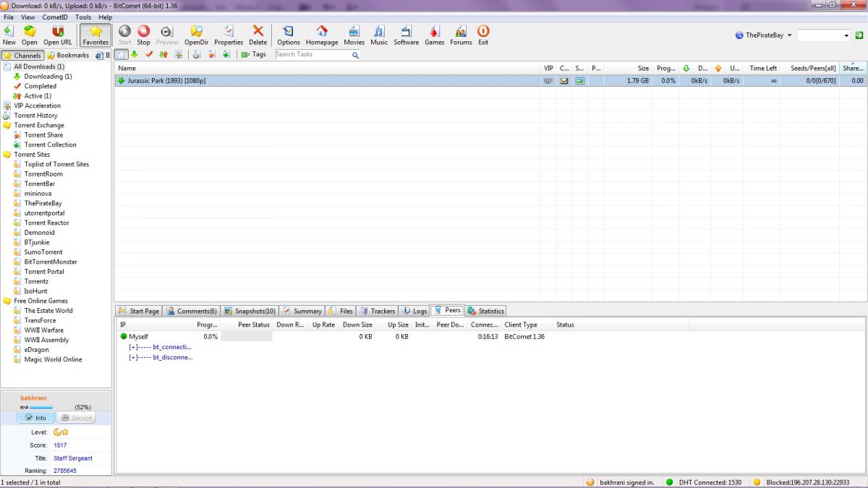The image size is (868, 488).
Task: Click the Exit toolbar icon
Action: 483,35
